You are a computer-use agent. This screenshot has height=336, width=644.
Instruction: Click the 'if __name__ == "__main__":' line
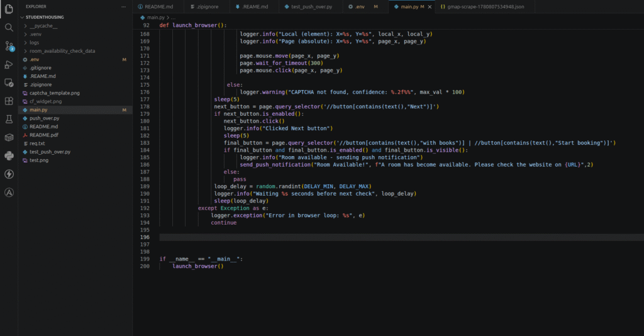(x=201, y=259)
